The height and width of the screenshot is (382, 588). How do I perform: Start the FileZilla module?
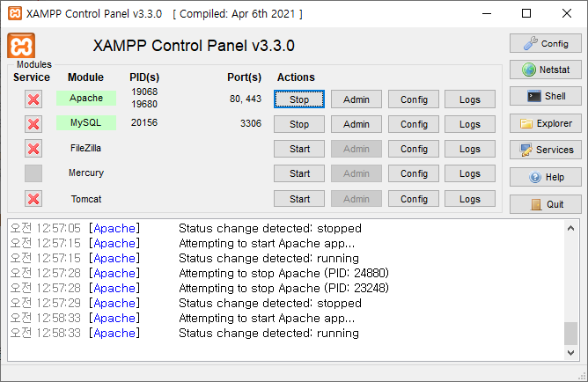click(x=299, y=149)
